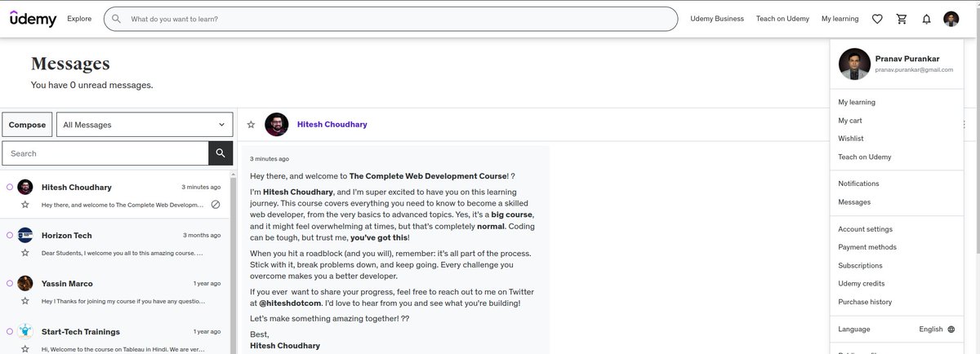The width and height of the screenshot is (980, 354).
Task: Open Hitesh Choudhary purple profile link
Action: point(332,125)
